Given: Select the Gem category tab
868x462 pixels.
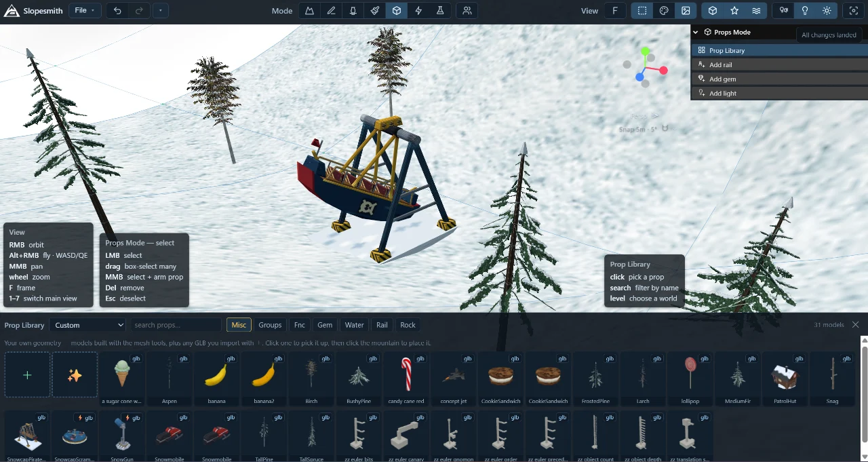Looking at the screenshot, I should (x=325, y=325).
